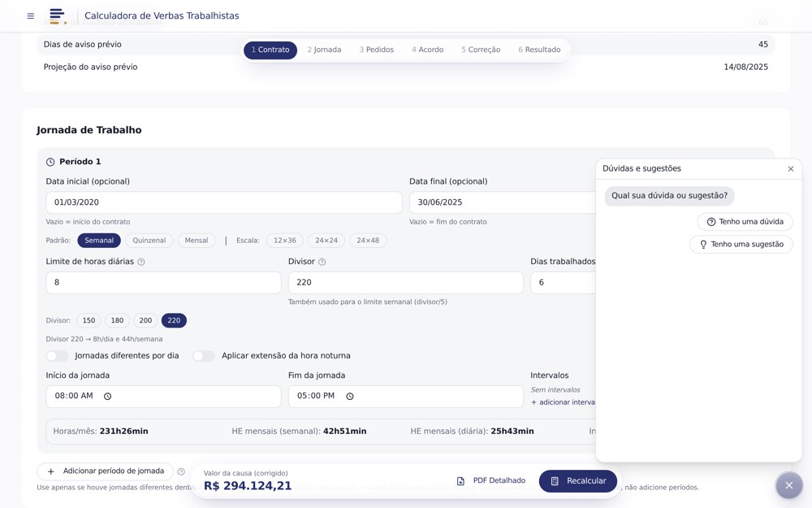Click the Divisor input field
The height and width of the screenshot is (508, 812).
tap(405, 283)
